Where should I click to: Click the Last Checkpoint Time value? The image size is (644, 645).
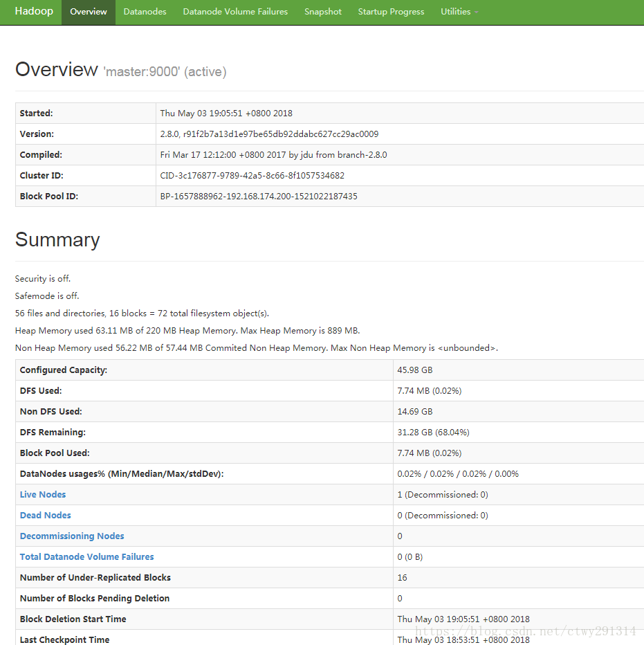click(x=463, y=639)
